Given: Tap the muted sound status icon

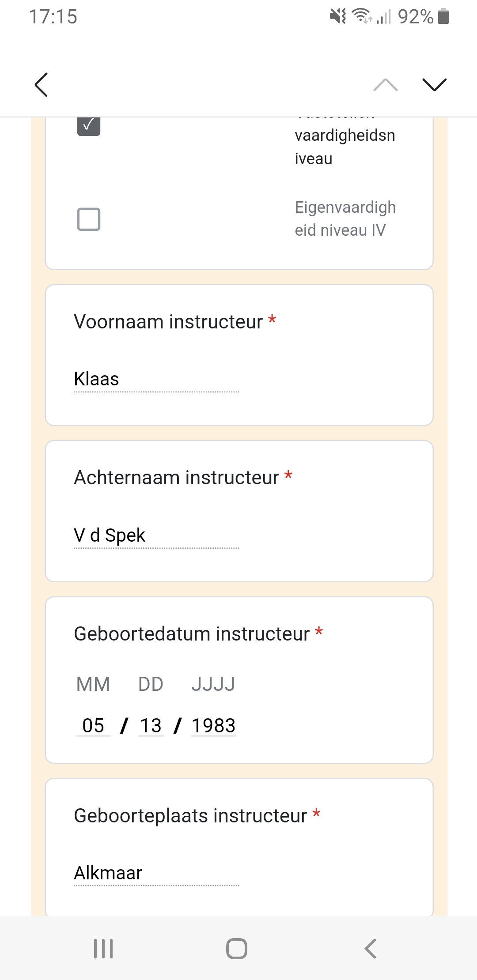Looking at the screenshot, I should click(x=338, y=17).
